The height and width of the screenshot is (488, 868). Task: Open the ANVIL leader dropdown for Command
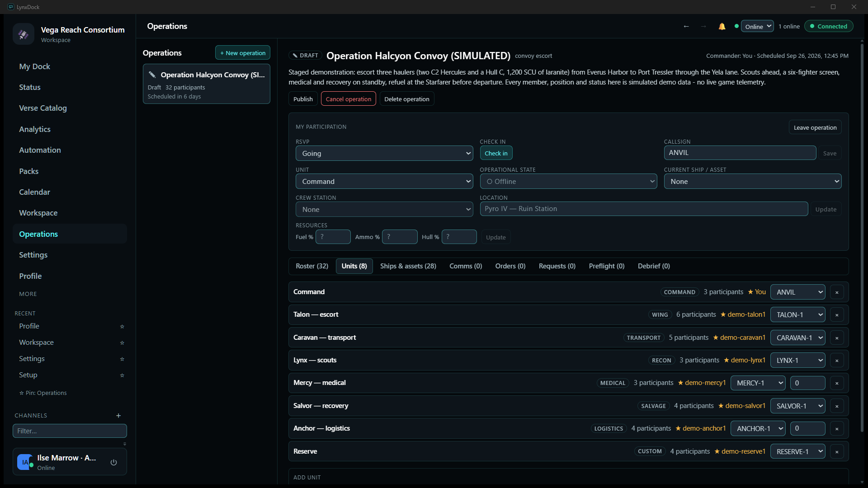pos(798,292)
